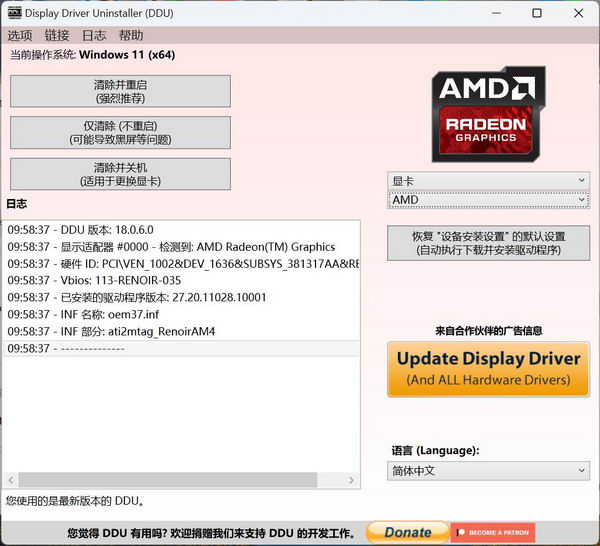Viewport: 600px width, 546px height.
Task: Open the 链接 menu
Action: coord(57,36)
